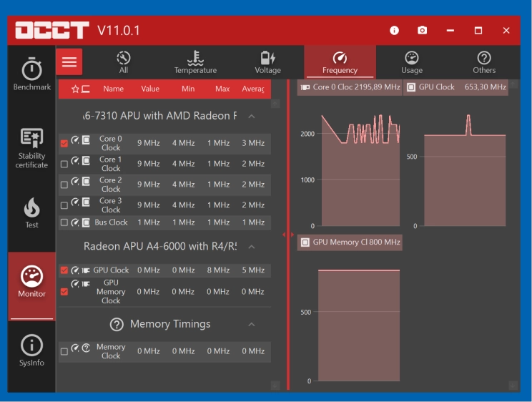Click the display column icon in the table header
Screen dimensions: 532x402
(86, 89)
